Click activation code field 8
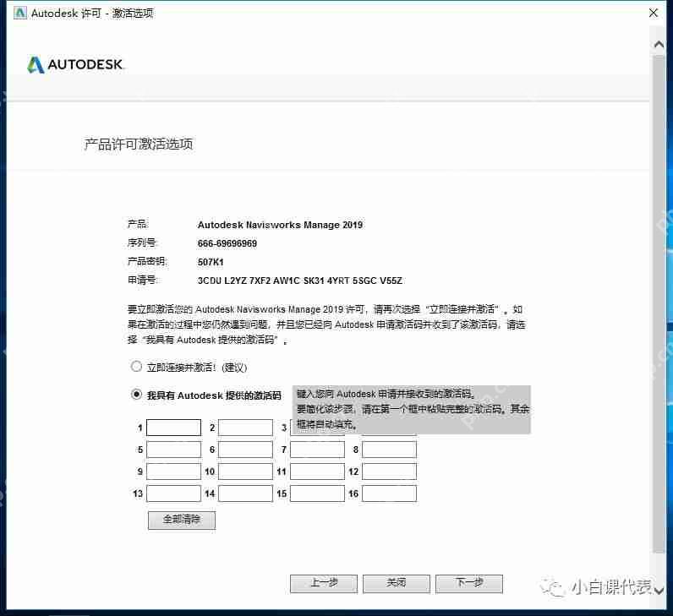 tap(389, 450)
